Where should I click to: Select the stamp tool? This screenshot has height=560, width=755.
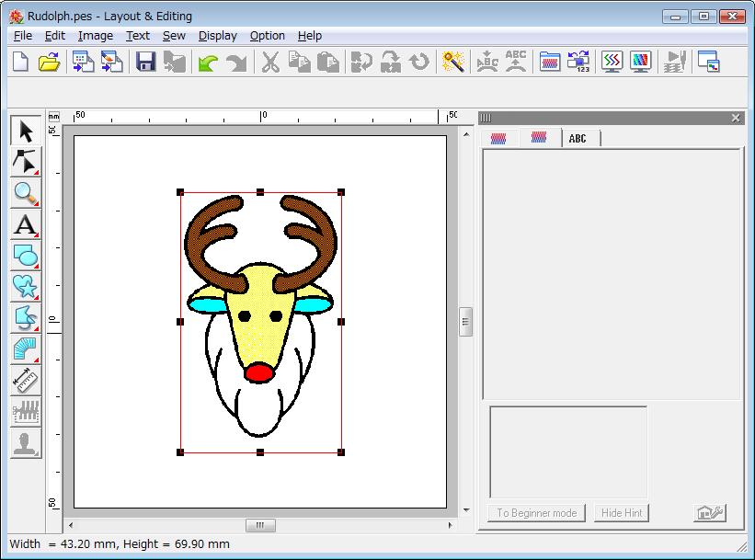(x=26, y=443)
